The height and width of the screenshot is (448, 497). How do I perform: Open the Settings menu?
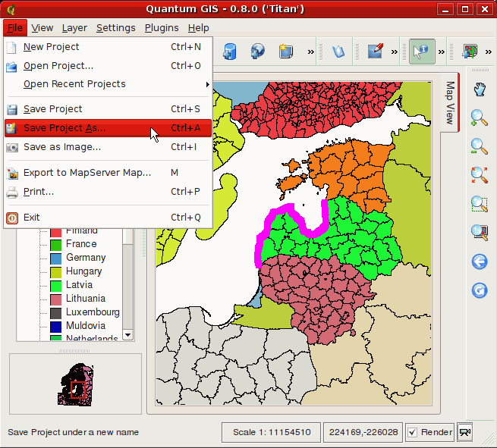(x=115, y=28)
